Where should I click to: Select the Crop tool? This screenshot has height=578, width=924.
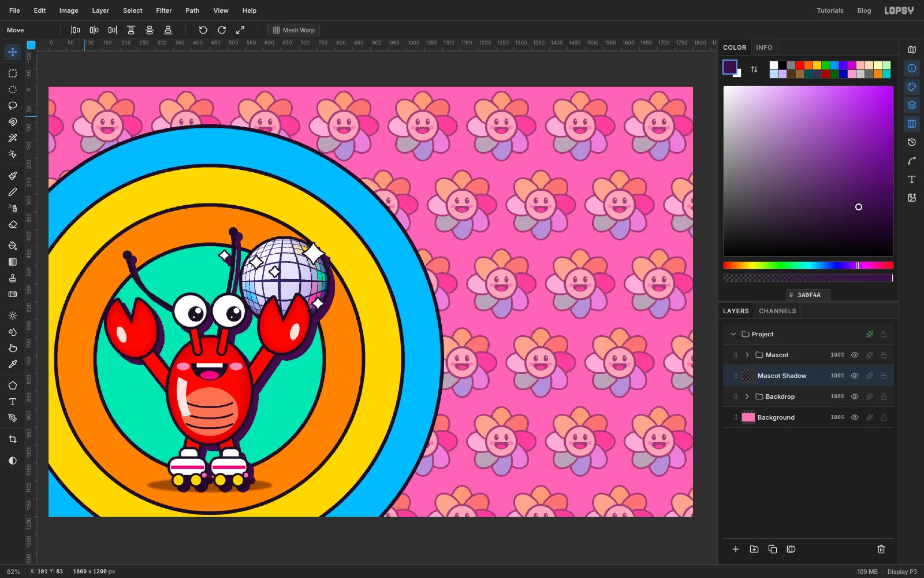tap(13, 439)
